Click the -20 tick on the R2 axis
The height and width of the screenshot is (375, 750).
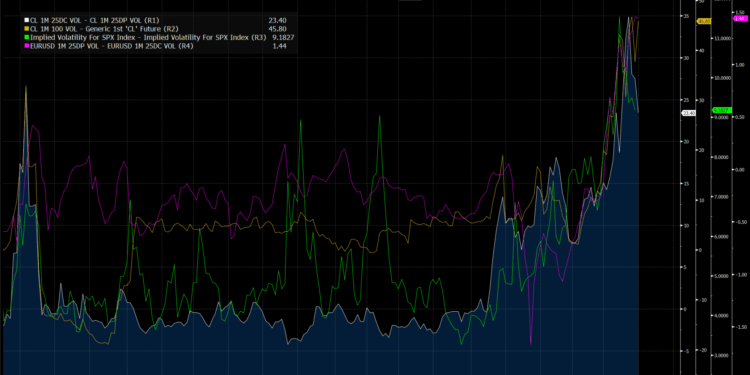pos(702,351)
